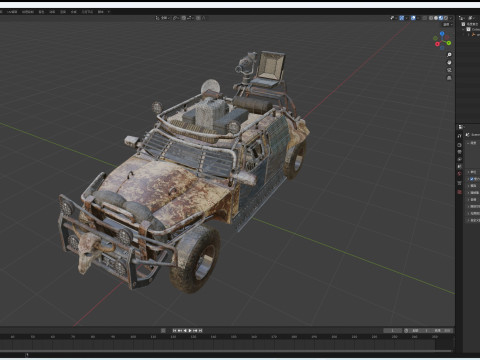
Task: Toggle camera view with the camera icon
Action: click(x=449, y=70)
